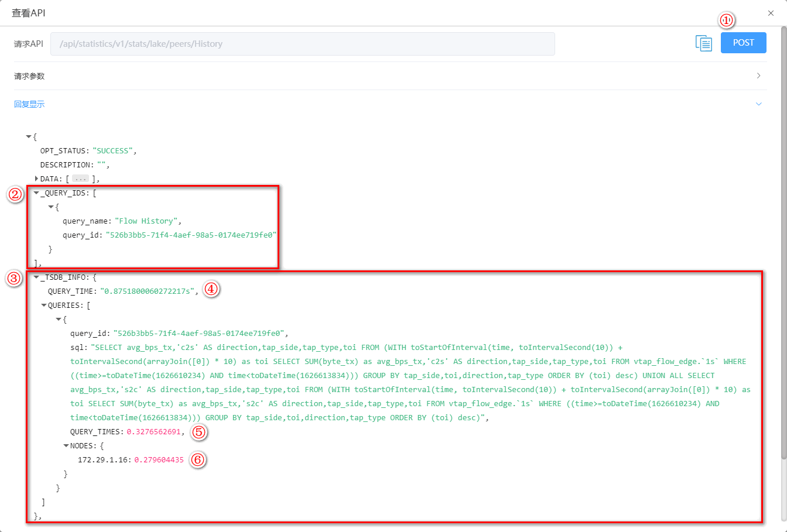Collapse the _TSDB_INFO object
Image resolution: width=787 pixels, height=532 pixels.
[36, 277]
